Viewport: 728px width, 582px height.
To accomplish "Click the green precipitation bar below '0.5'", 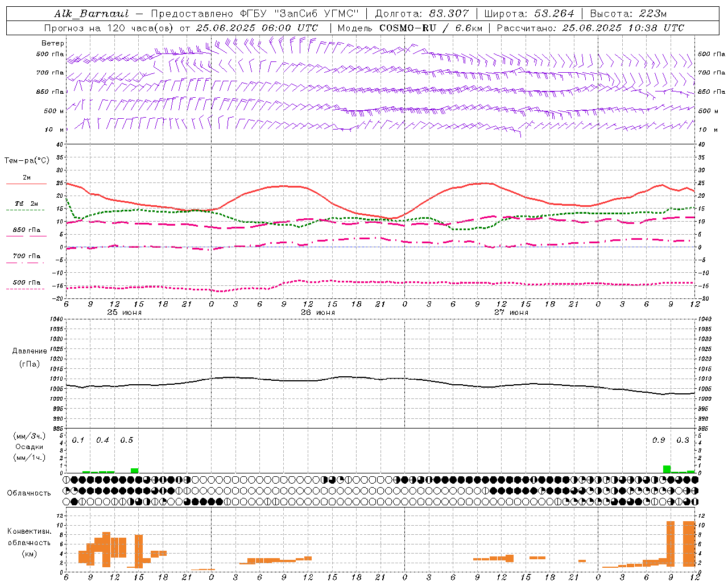I will coord(135,471).
